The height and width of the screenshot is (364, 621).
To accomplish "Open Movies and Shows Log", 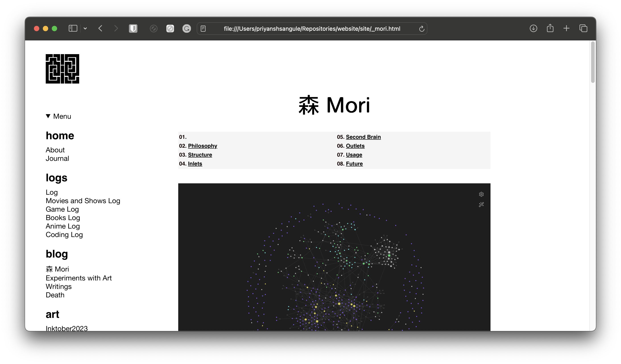I will (83, 201).
